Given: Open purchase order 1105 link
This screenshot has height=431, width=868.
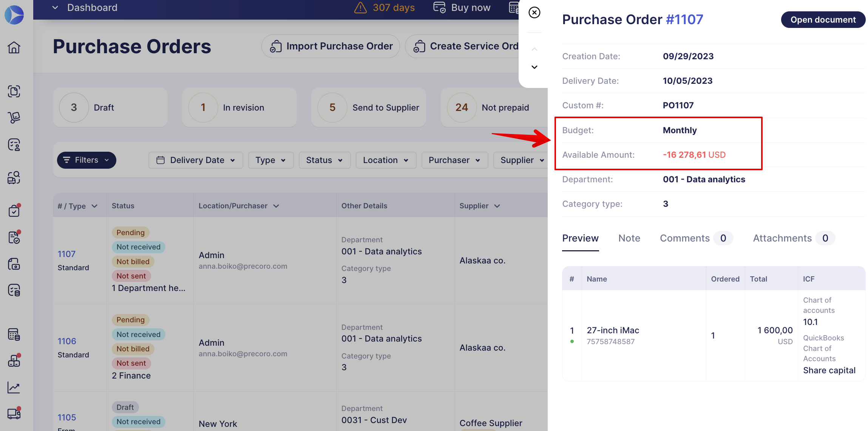Looking at the screenshot, I should [x=67, y=418].
